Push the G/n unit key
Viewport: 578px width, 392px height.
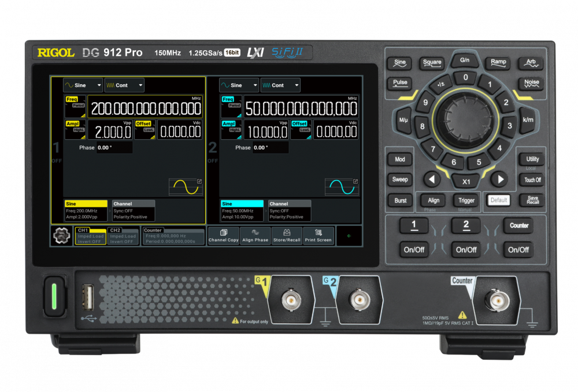[465, 61]
